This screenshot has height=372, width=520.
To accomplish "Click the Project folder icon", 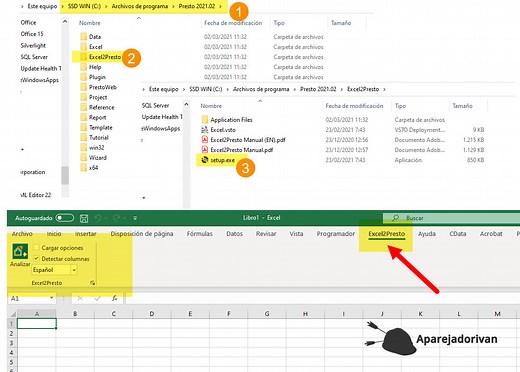I will pos(83,97).
